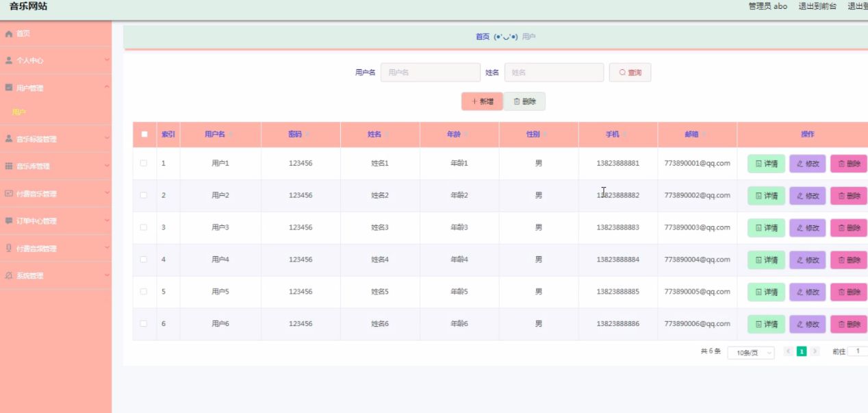This screenshot has width=868, height=413.
Task: Click the 删除 button above the table
Action: (524, 101)
